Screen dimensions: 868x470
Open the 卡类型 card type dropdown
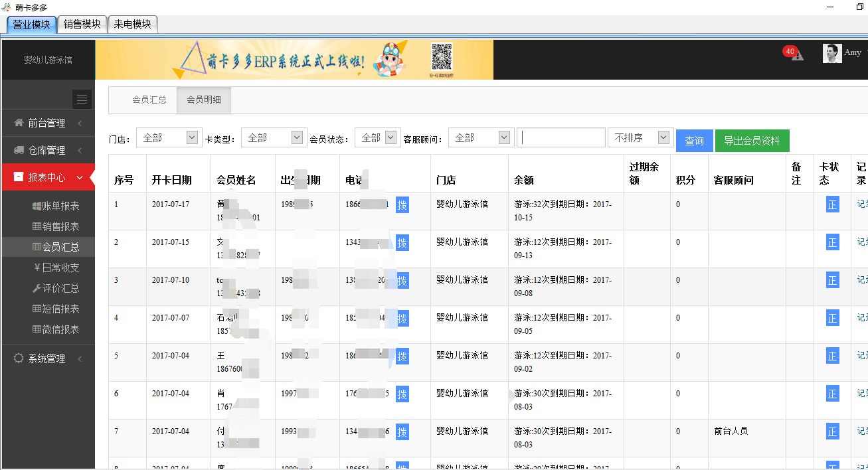(272, 137)
